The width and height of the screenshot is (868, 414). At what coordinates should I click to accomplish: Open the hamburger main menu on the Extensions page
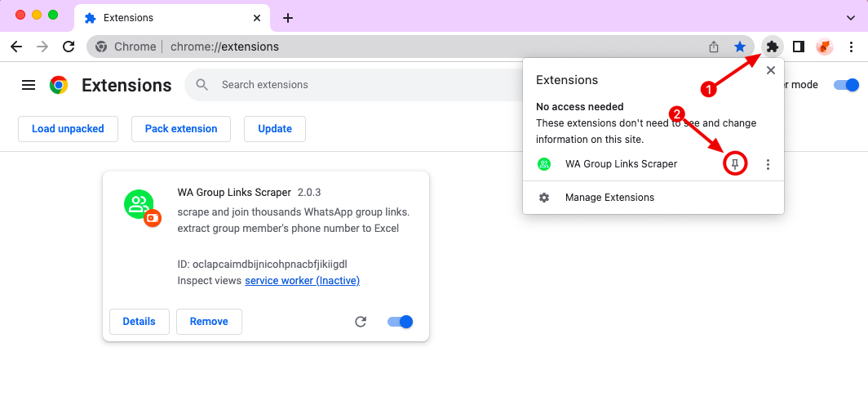tap(29, 85)
